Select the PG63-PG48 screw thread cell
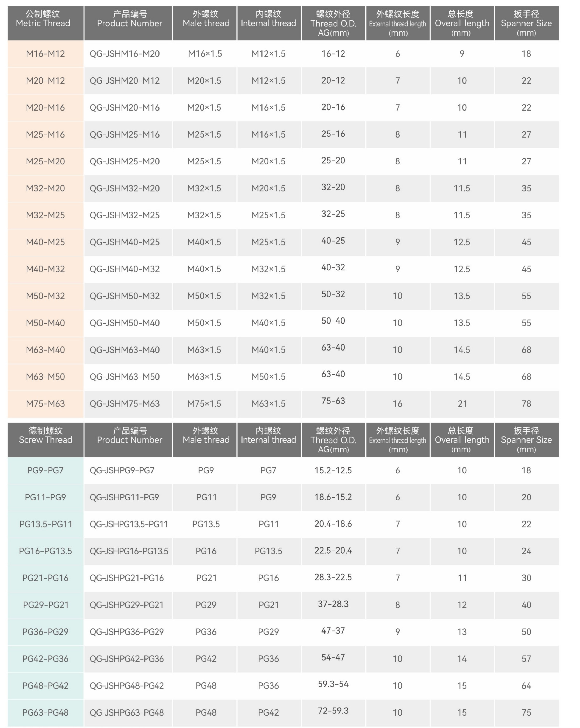The height and width of the screenshot is (728, 580). [45, 712]
